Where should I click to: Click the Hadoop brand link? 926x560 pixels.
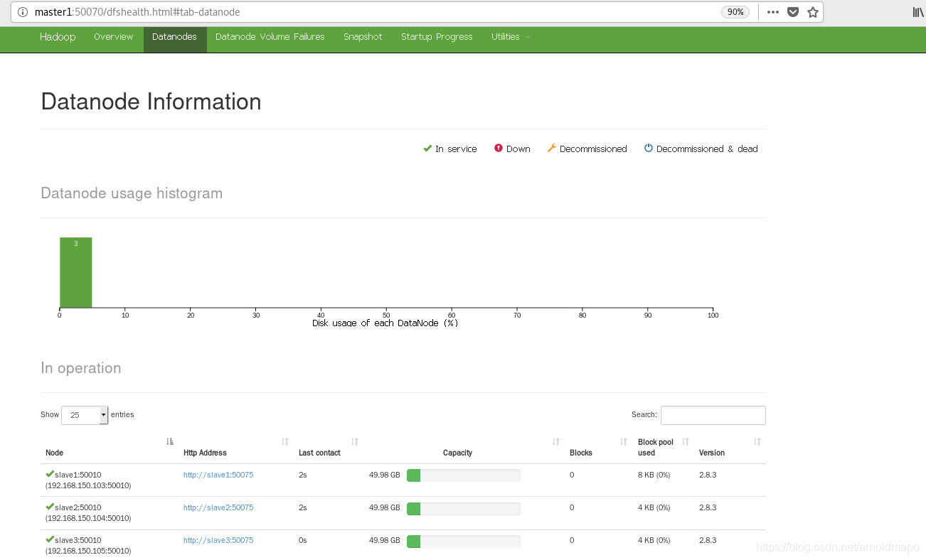58,37
